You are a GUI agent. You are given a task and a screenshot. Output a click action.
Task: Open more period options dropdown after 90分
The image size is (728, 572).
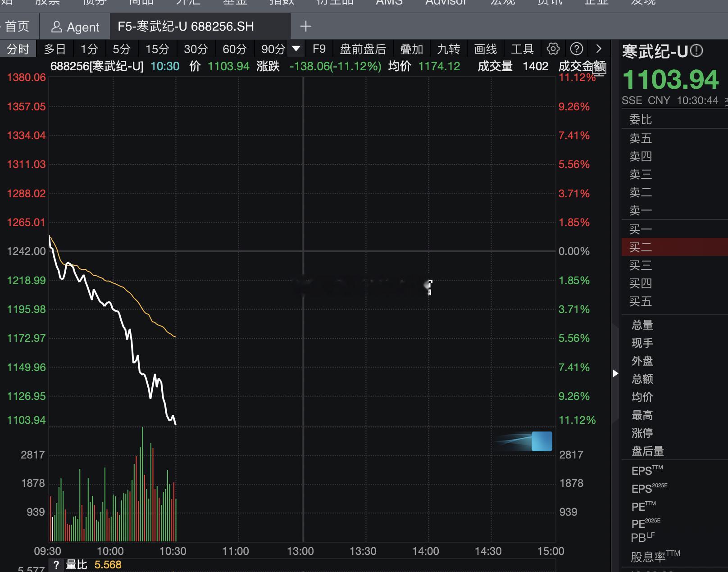point(296,49)
